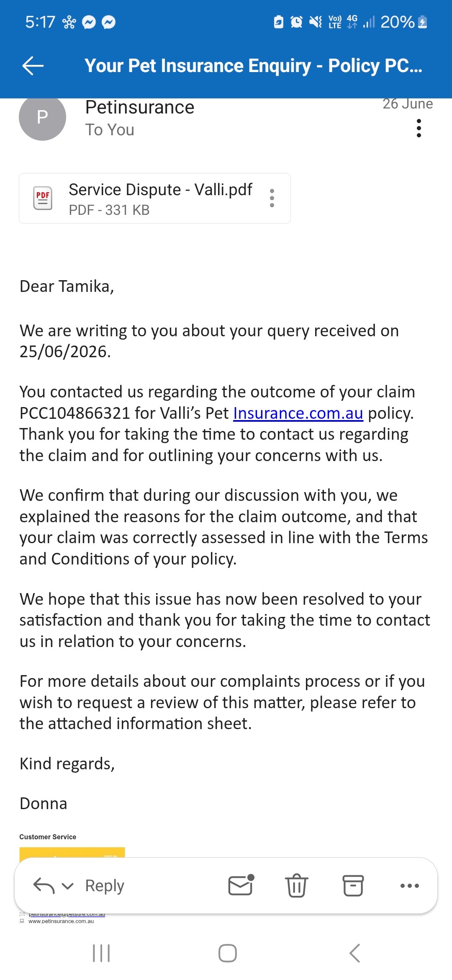Expand the To You recipient details
Screen dimensions: 452x980
[x=110, y=130]
